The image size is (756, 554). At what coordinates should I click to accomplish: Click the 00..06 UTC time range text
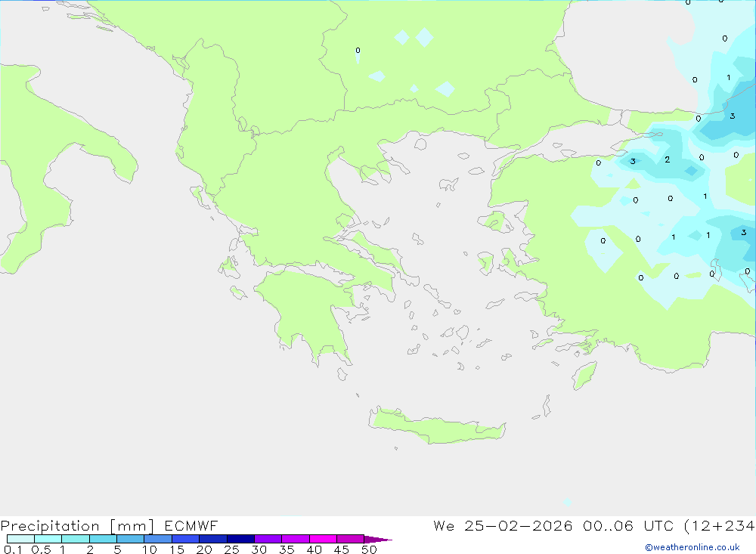627,525
